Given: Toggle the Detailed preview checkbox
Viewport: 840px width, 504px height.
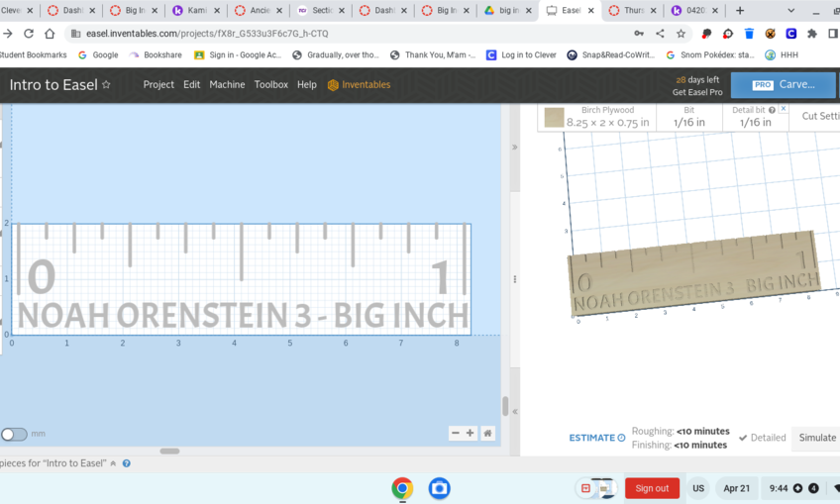Looking at the screenshot, I should point(763,438).
